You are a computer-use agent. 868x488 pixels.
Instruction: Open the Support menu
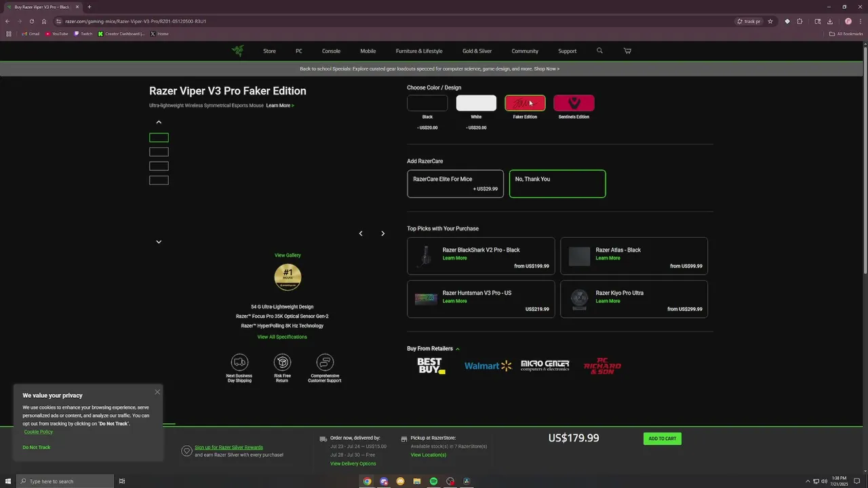coord(568,51)
